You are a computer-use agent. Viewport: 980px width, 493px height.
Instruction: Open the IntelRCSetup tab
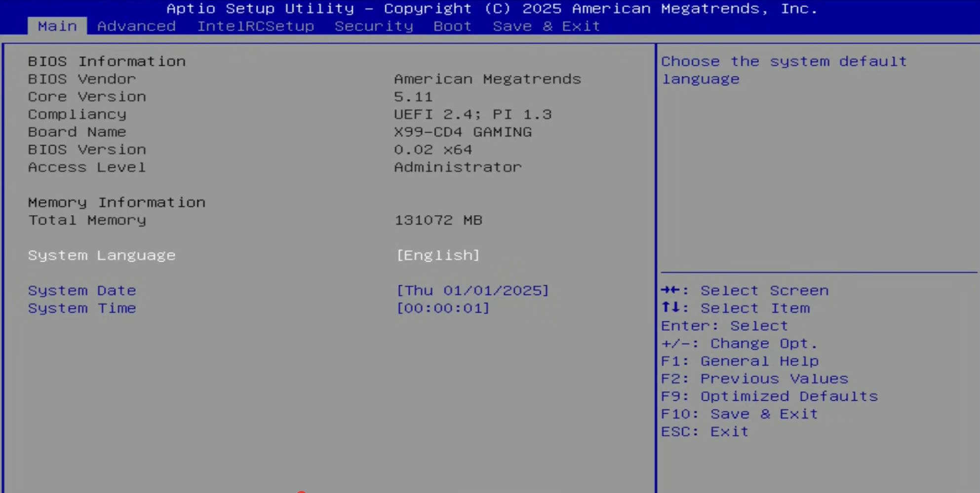[x=255, y=26]
